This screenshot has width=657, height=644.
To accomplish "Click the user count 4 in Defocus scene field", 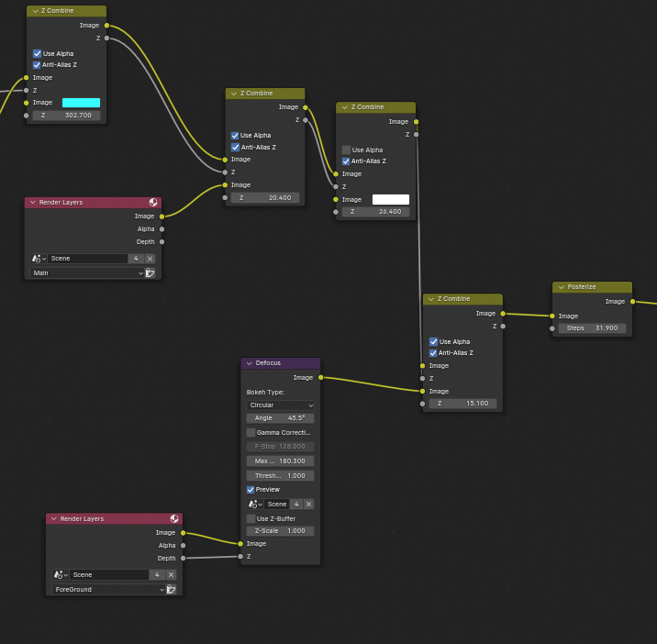I will pos(296,505).
